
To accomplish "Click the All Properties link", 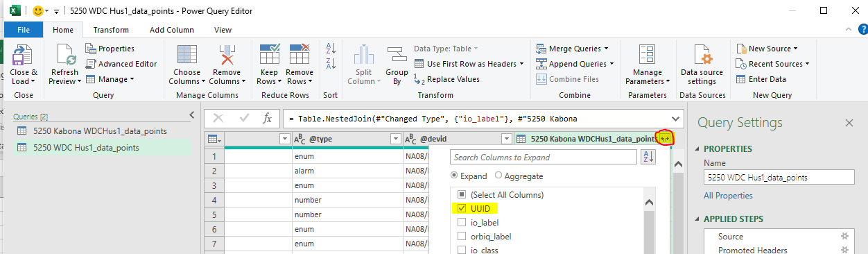I will pos(728,196).
